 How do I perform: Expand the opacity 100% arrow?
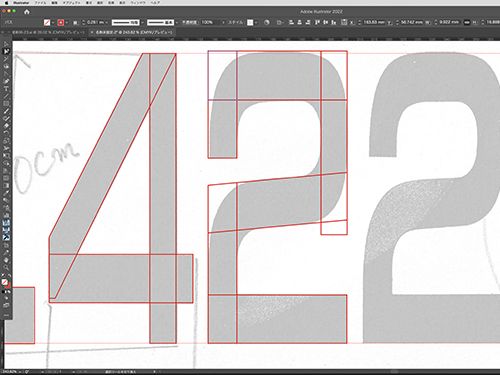point(223,22)
